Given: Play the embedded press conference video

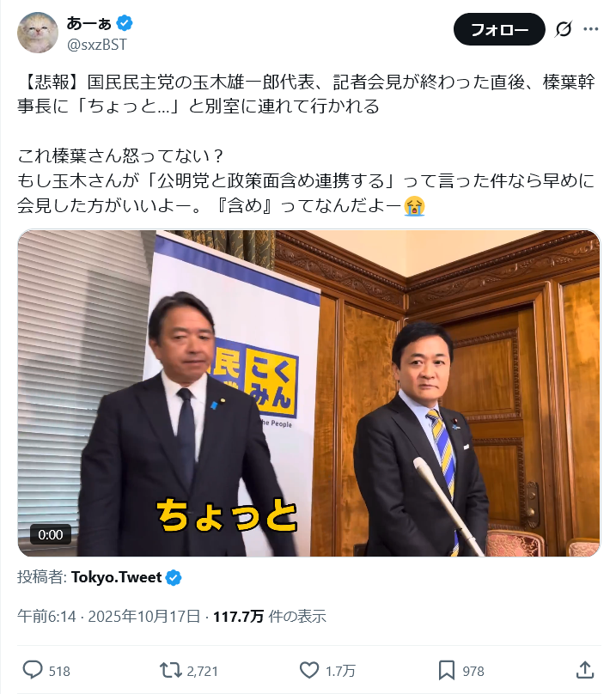Looking at the screenshot, I should pos(308,393).
